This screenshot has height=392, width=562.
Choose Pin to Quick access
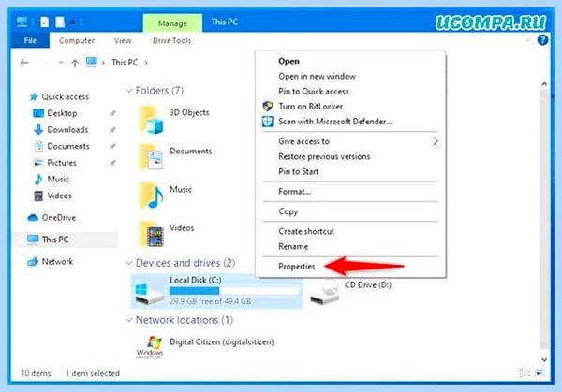pyautogui.click(x=314, y=92)
